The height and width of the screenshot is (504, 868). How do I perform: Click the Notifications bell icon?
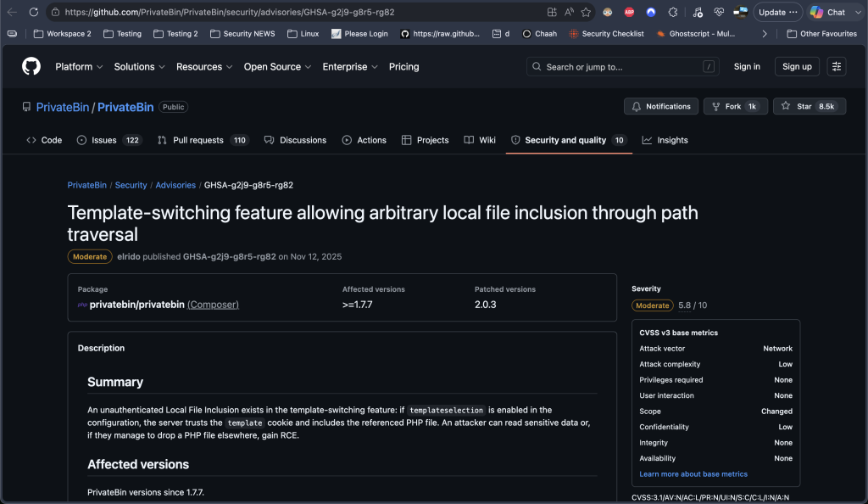click(x=636, y=106)
